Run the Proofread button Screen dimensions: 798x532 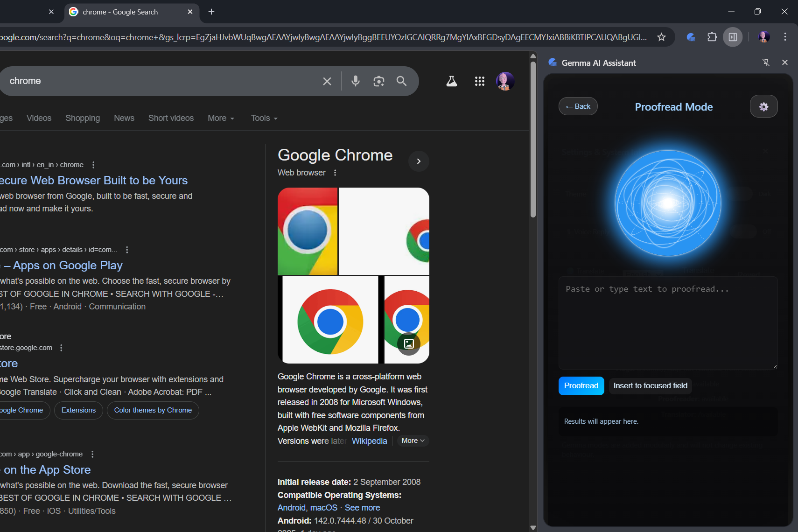(581, 386)
